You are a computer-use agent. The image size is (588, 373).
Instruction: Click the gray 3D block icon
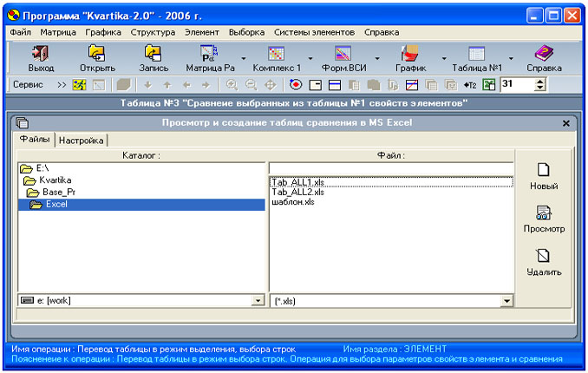click(123, 85)
